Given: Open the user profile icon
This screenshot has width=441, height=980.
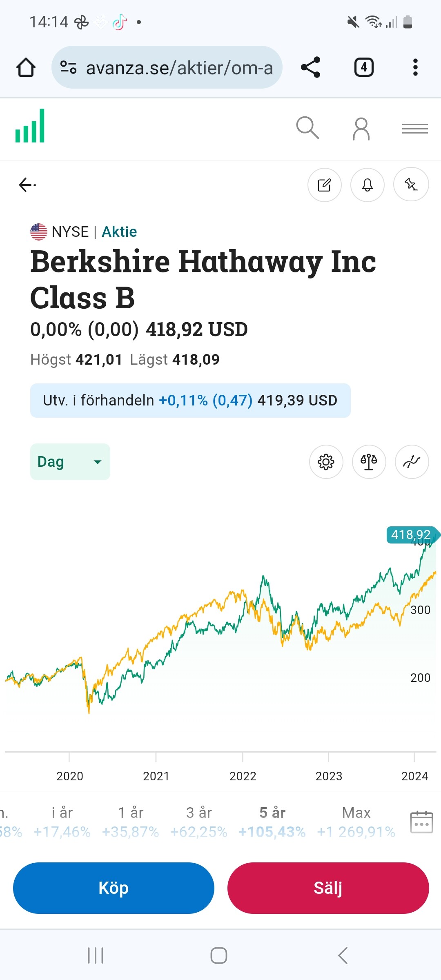Looking at the screenshot, I should click(361, 129).
